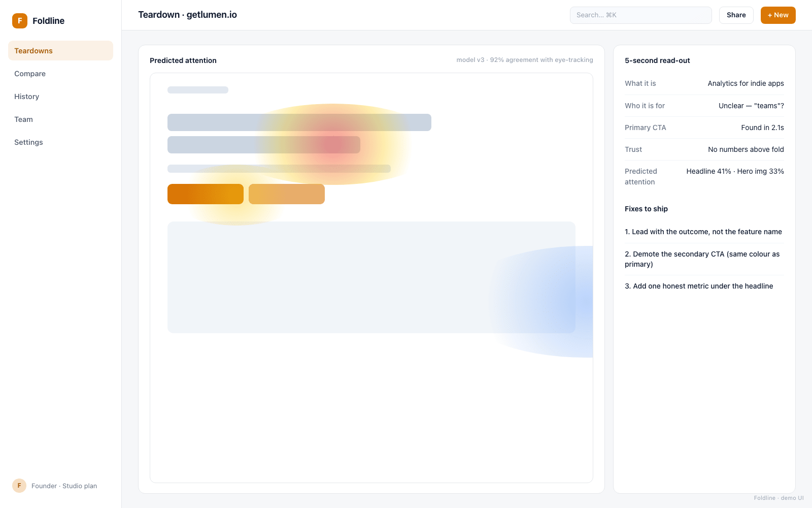Click the Share button
Screen dimensions: 812x508
tap(736, 15)
